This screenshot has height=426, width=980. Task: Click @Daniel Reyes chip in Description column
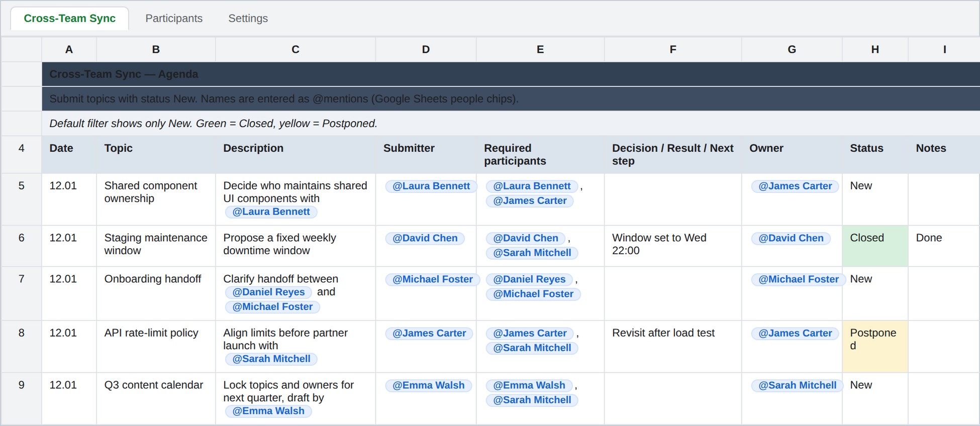click(268, 292)
